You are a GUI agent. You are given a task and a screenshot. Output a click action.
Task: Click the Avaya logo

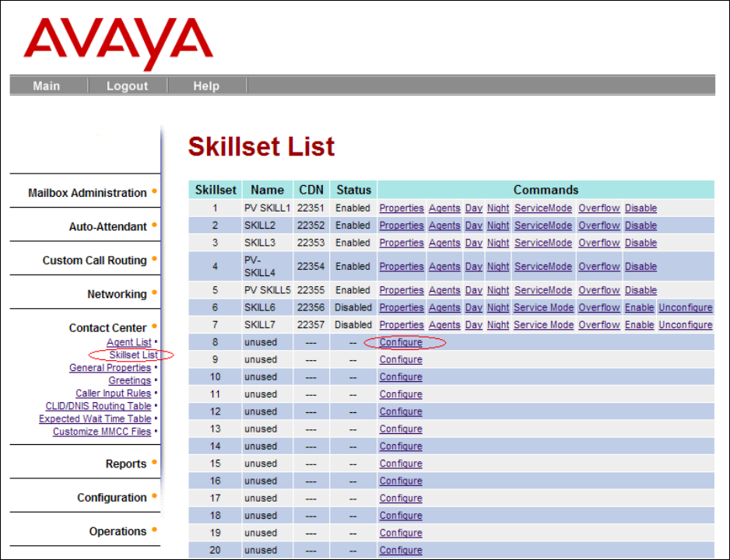118,44
